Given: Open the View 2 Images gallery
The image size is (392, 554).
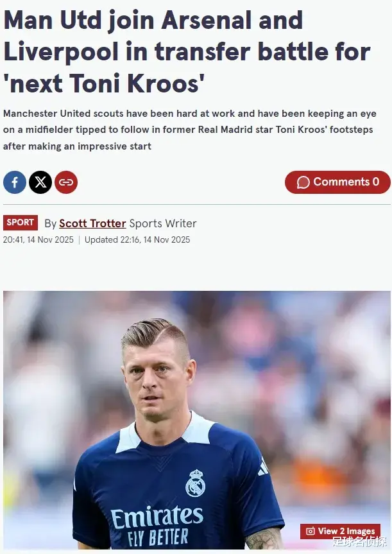Looking at the screenshot, I should pyautogui.click(x=341, y=531).
